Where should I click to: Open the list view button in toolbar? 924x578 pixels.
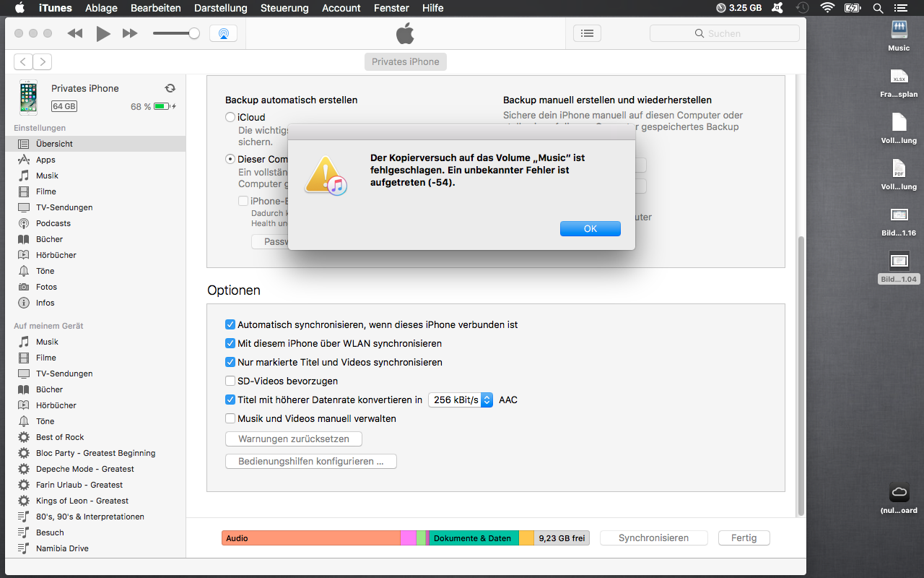click(588, 33)
